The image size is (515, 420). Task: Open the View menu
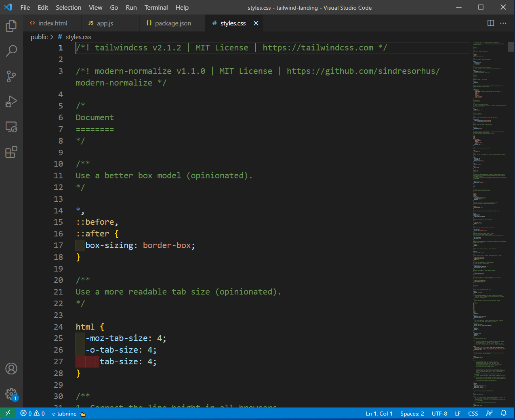pyautogui.click(x=95, y=7)
